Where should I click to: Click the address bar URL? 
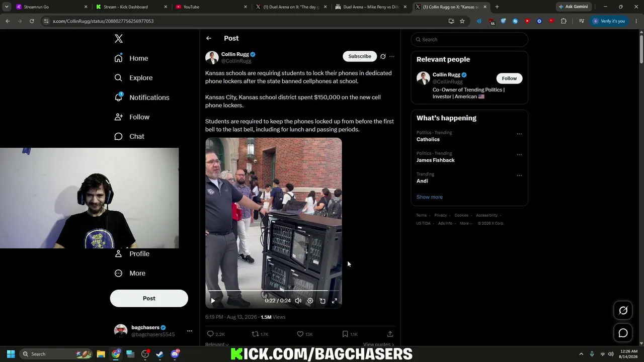[103, 21]
